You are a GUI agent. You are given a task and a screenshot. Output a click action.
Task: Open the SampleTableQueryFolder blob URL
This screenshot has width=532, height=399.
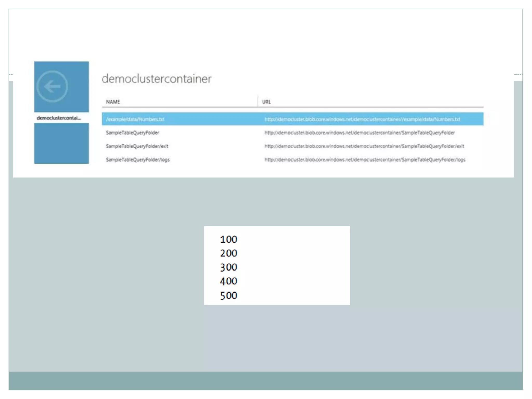point(360,133)
